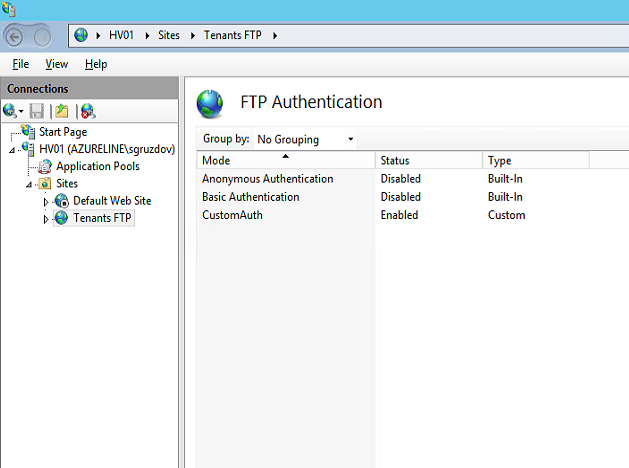Image resolution: width=629 pixels, height=468 pixels.
Task: Click the Tenants FTP globe icon in tree
Action: tap(61, 218)
